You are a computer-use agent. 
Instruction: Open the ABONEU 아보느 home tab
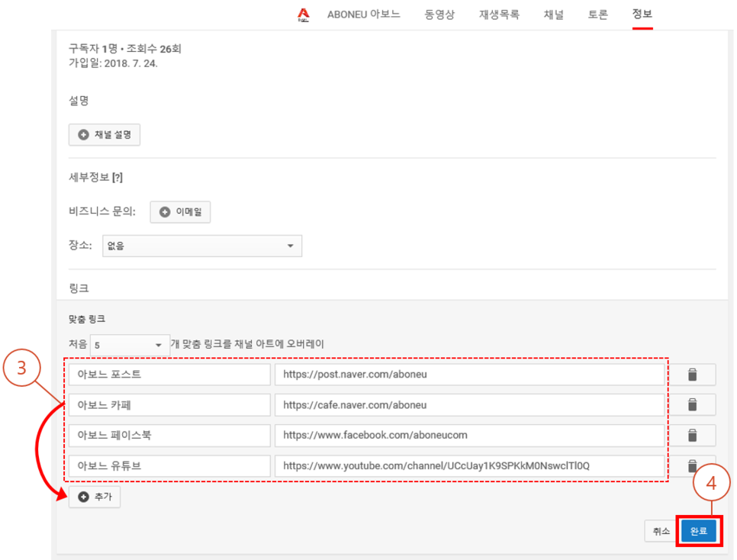coord(364,14)
